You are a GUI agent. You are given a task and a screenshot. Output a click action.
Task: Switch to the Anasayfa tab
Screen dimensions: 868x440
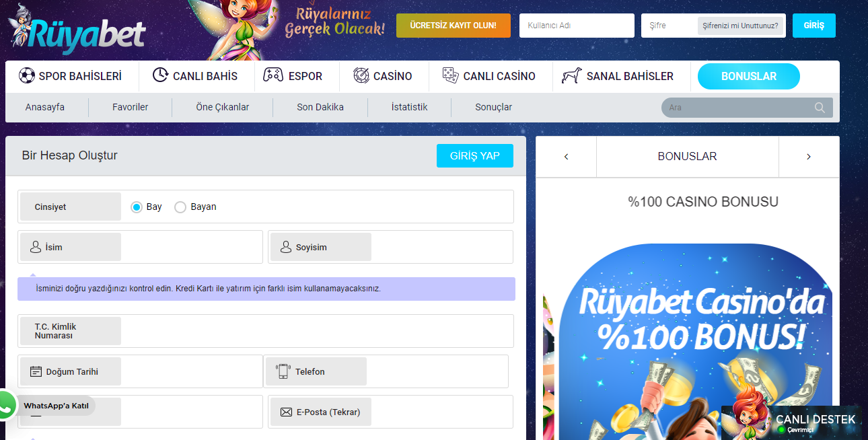[45, 107]
